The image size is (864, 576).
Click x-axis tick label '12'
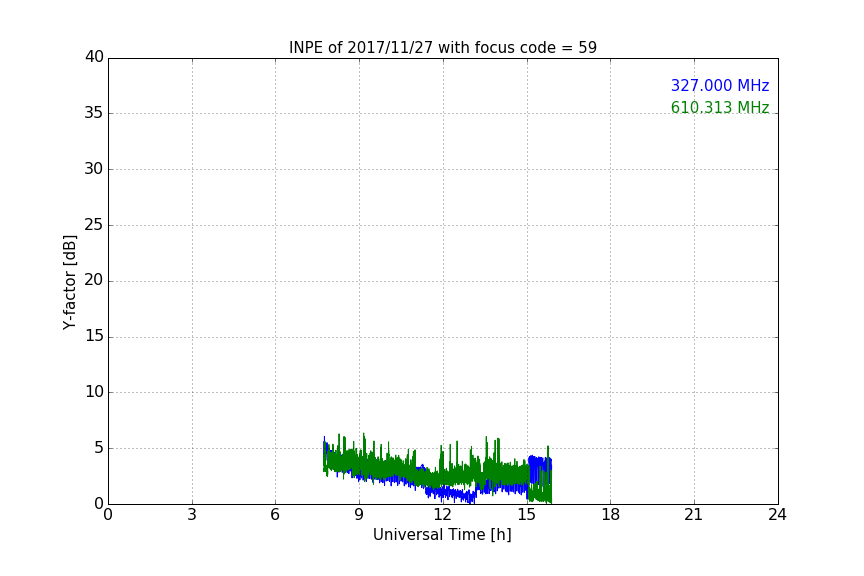(442, 515)
